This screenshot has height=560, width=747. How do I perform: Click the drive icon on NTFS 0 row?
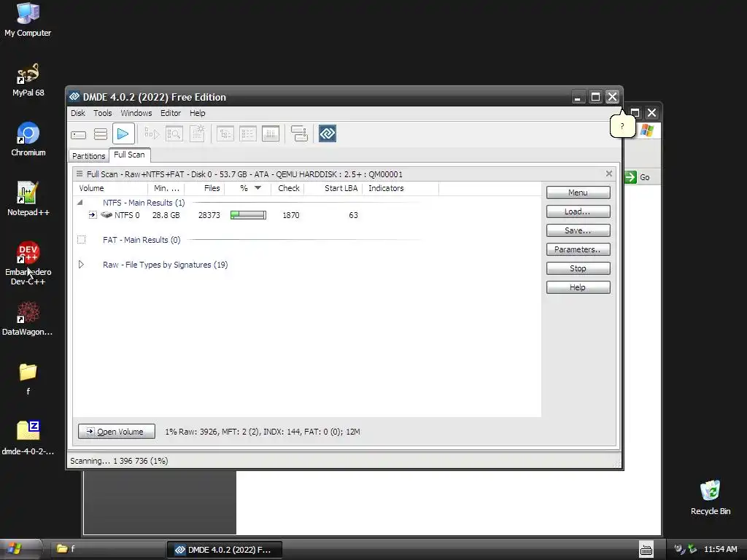click(107, 215)
